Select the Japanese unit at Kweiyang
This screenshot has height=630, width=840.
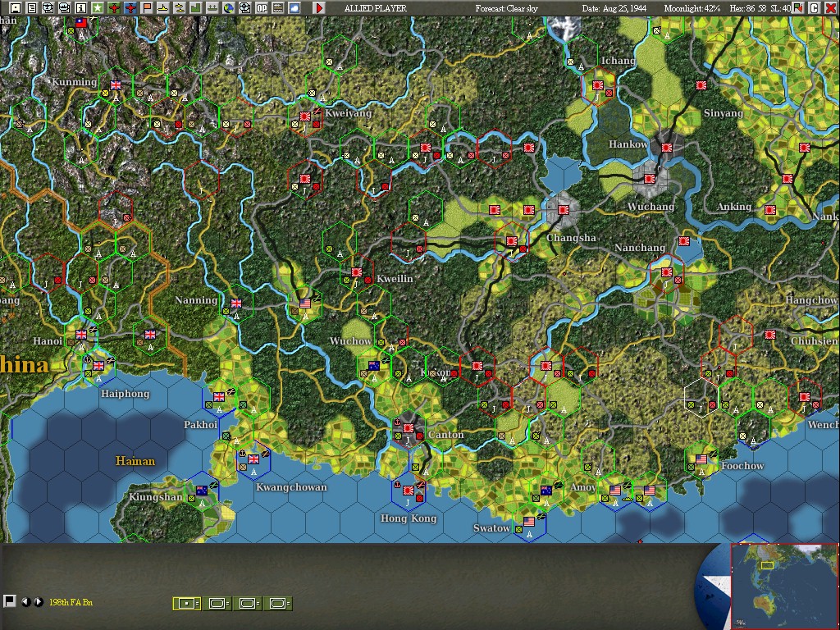click(305, 116)
